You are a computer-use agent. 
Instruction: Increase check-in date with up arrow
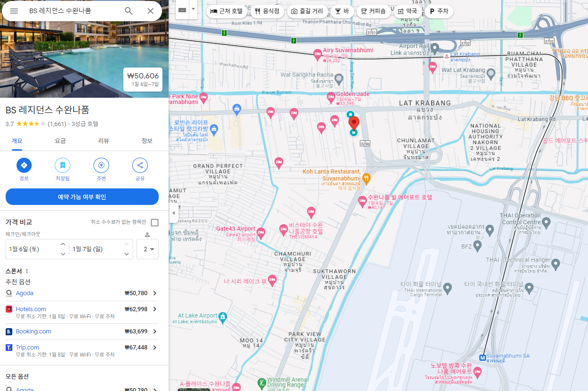tap(63, 244)
